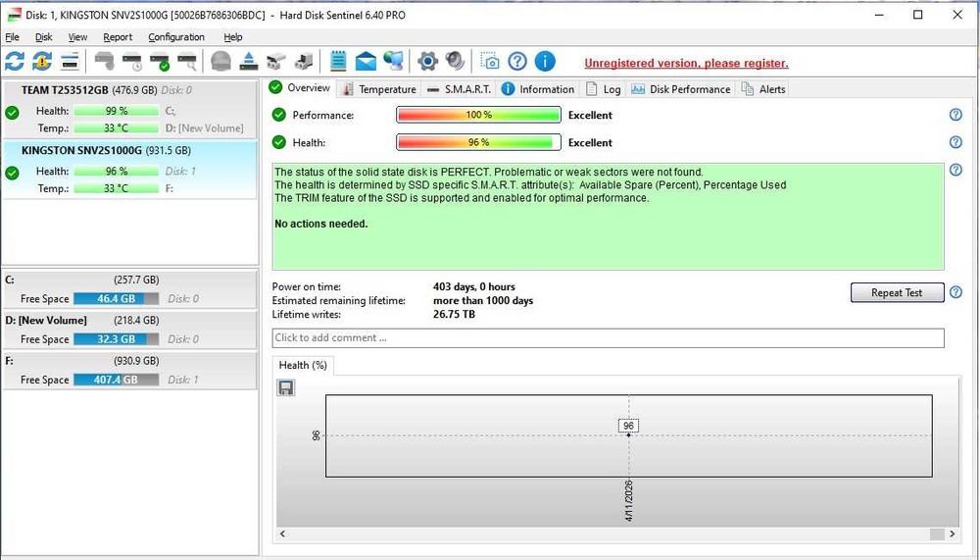Click the disk with green checkmark icon
The height and width of the screenshot is (560, 980).
tap(160, 62)
